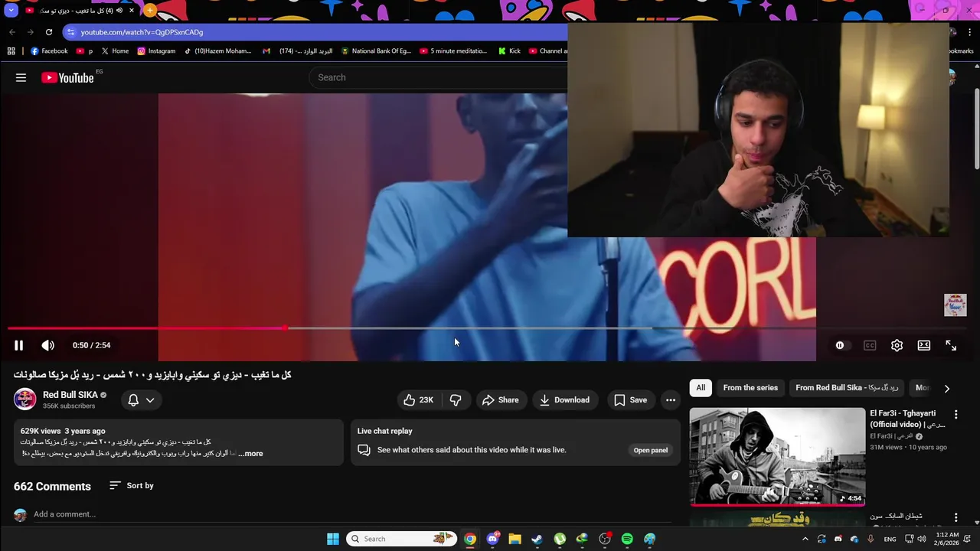The image size is (980, 551).
Task: Open Steam from the taskbar
Action: [x=537, y=539]
